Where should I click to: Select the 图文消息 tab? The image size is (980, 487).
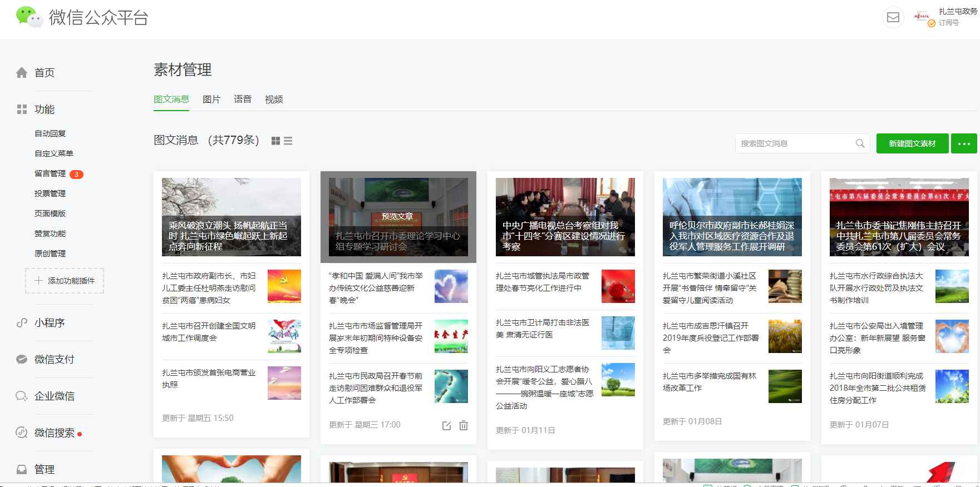171,100
